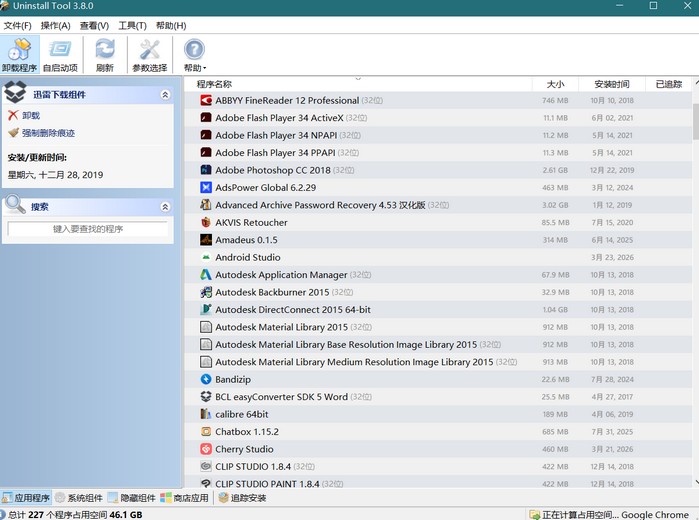Image resolution: width=699 pixels, height=520 pixels.
Task: Open the 文件(F) menu
Action: [x=17, y=25]
